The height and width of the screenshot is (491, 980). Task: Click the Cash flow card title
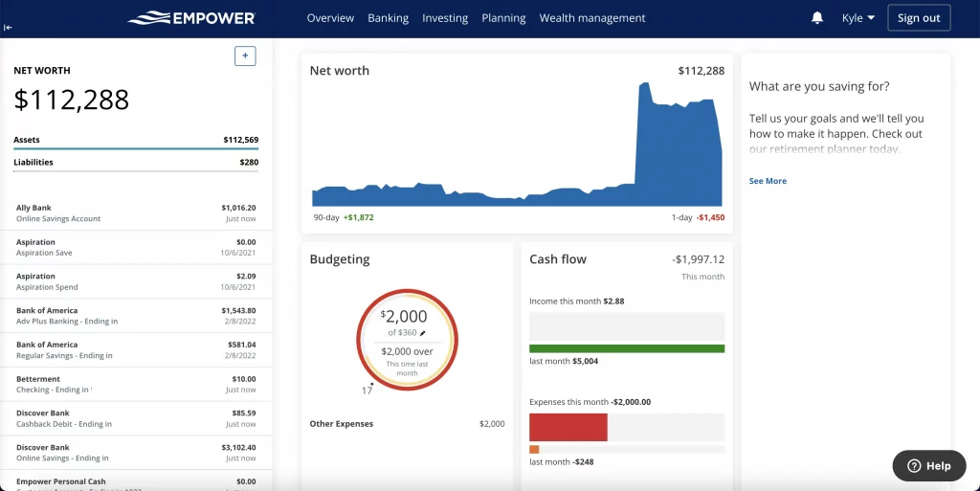pos(558,259)
